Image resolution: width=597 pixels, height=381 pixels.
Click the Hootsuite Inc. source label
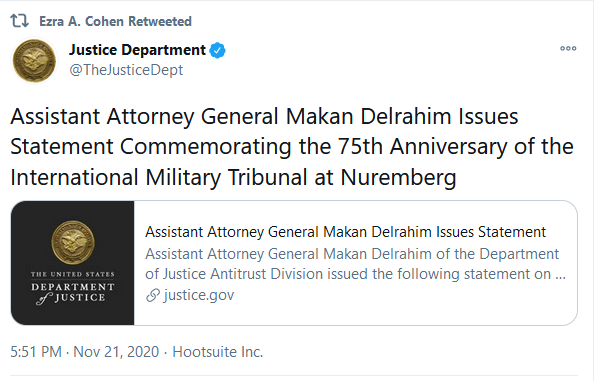[218, 352]
